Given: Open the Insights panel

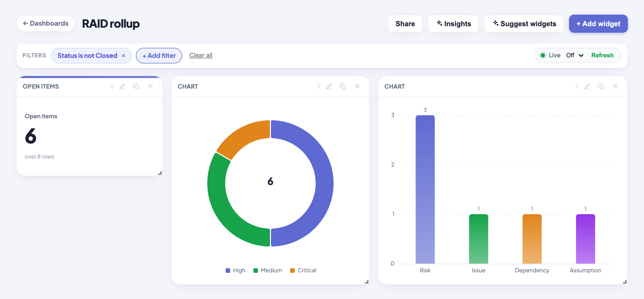Looking at the screenshot, I should click(x=453, y=24).
